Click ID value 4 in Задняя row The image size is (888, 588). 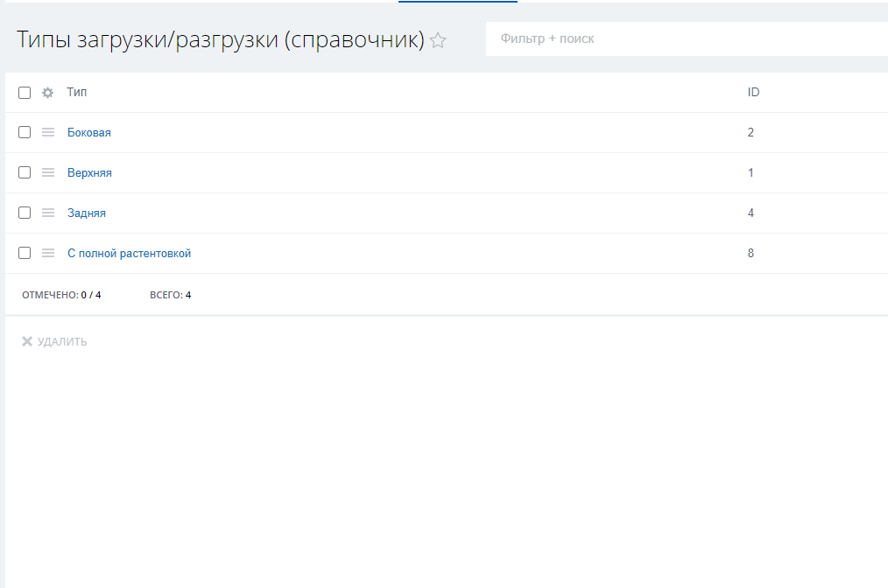tap(751, 213)
